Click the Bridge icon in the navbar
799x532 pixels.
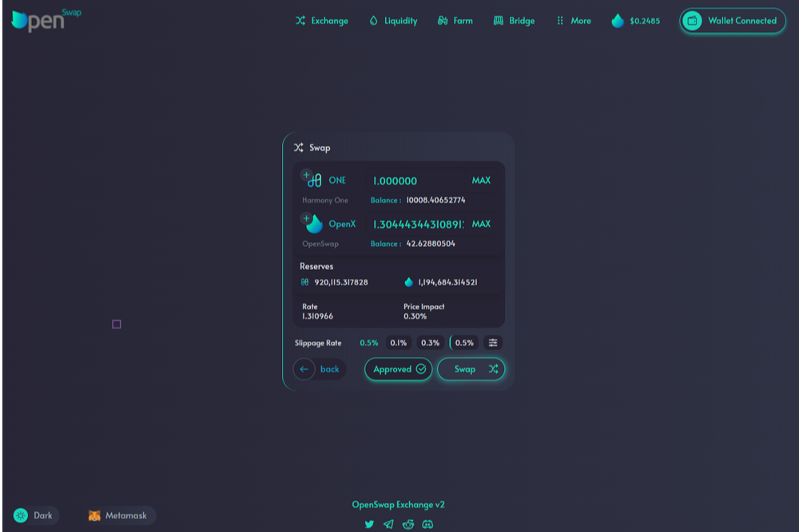pyautogui.click(x=497, y=20)
